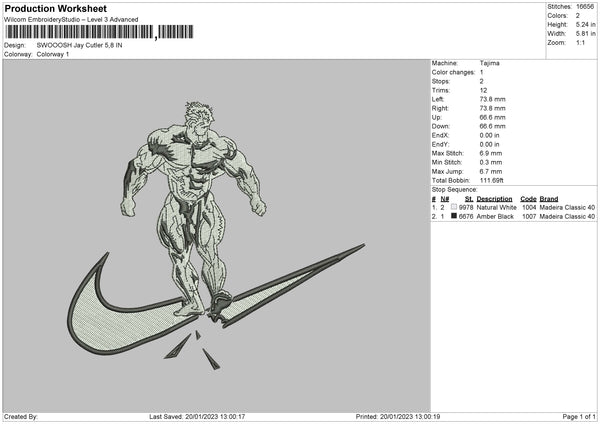Viewport: 600px width, 424px height.
Task: Click the Natural White color swatch
Action: (x=454, y=207)
